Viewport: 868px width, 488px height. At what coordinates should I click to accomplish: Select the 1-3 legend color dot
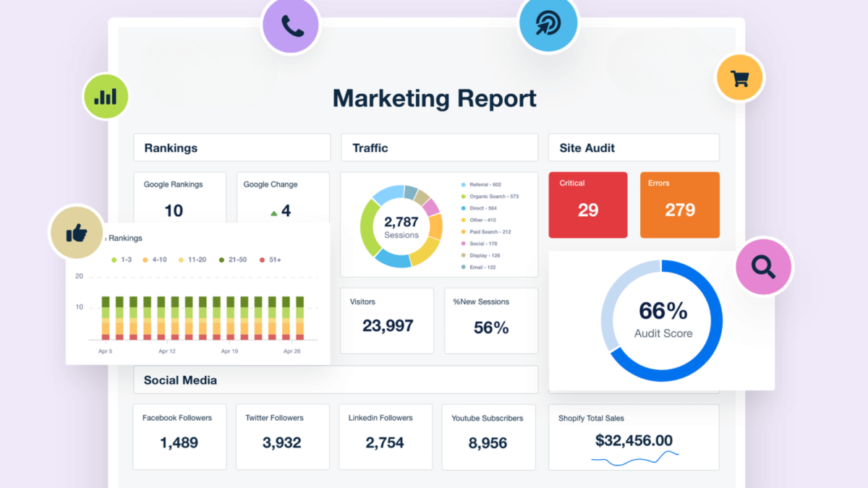[114, 260]
